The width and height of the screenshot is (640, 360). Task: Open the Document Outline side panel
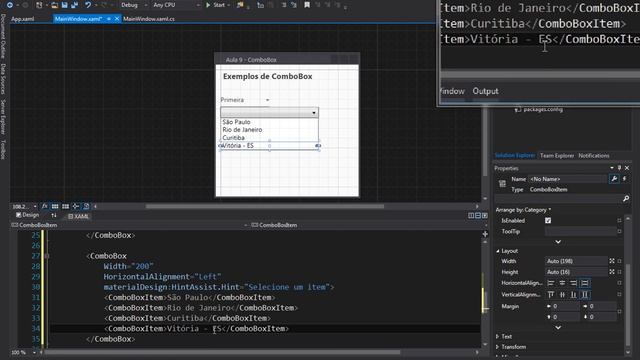point(3,36)
